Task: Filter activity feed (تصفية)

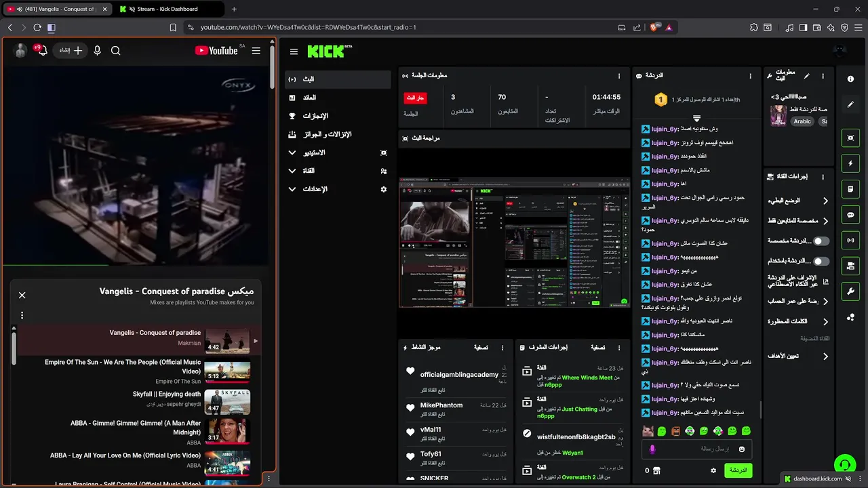Action: coord(481,348)
